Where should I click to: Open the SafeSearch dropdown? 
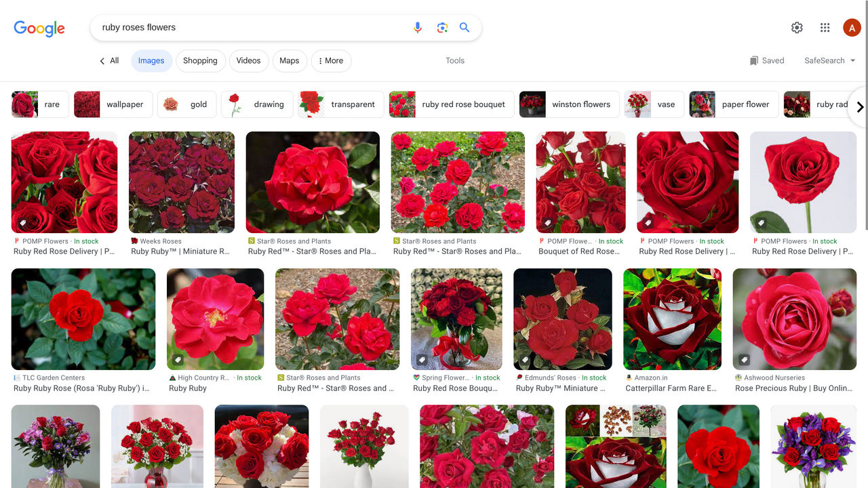[x=829, y=60]
